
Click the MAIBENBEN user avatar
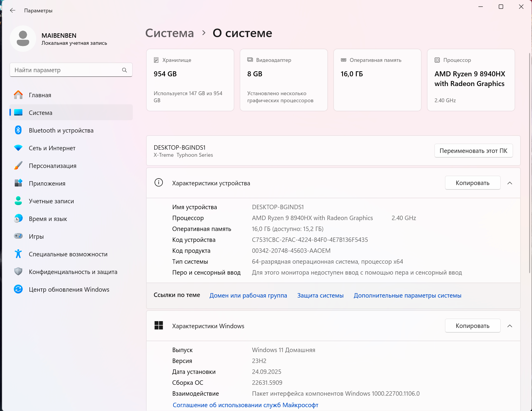[23, 39]
